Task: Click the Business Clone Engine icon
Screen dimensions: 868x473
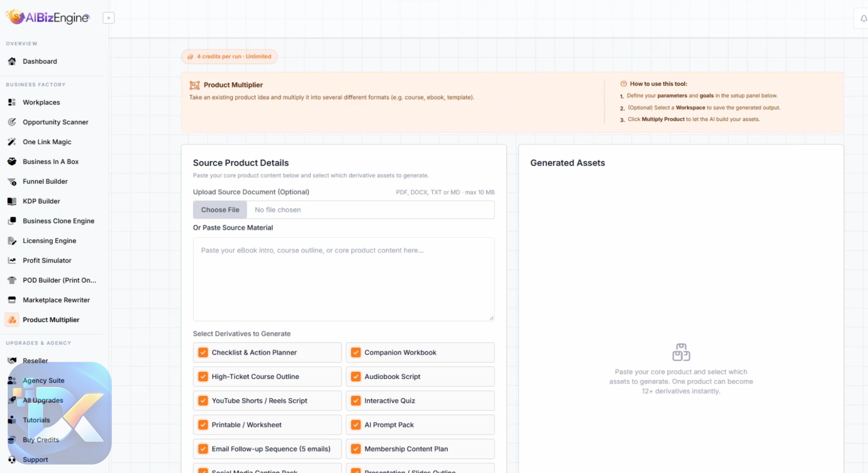Action: (12, 221)
